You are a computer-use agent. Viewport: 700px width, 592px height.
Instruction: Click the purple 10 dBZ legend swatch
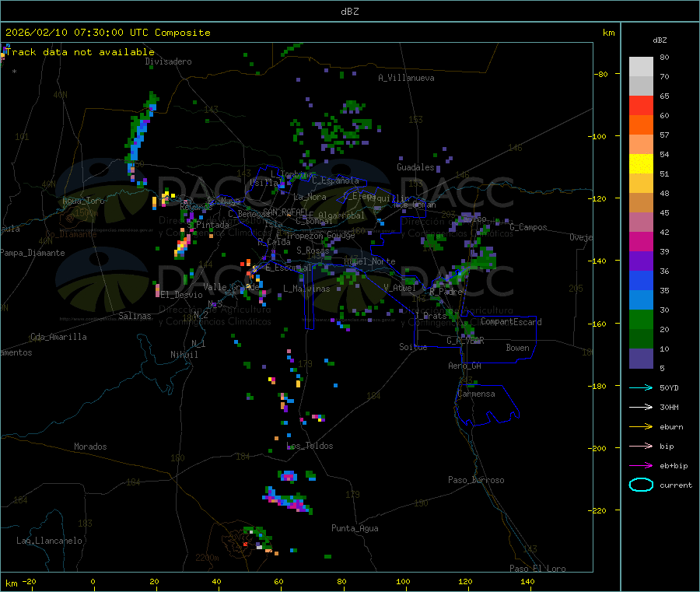(x=641, y=359)
